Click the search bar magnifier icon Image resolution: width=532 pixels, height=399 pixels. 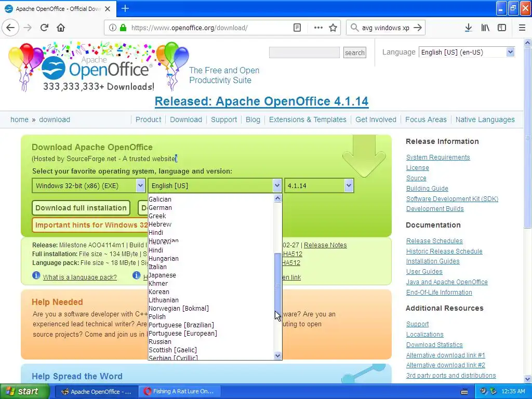pyautogui.click(x=354, y=28)
